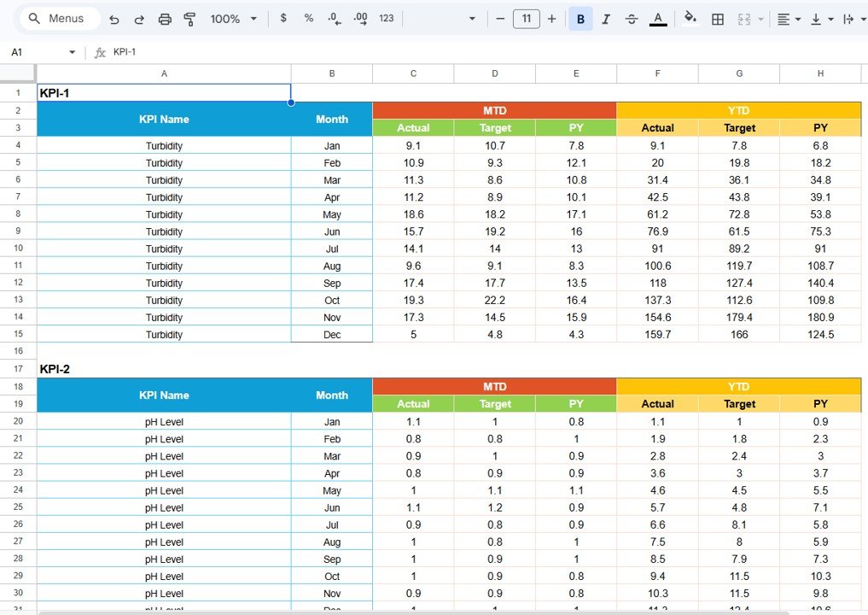Open the Menus search box
This screenshot has height=615, width=868.
(x=58, y=18)
